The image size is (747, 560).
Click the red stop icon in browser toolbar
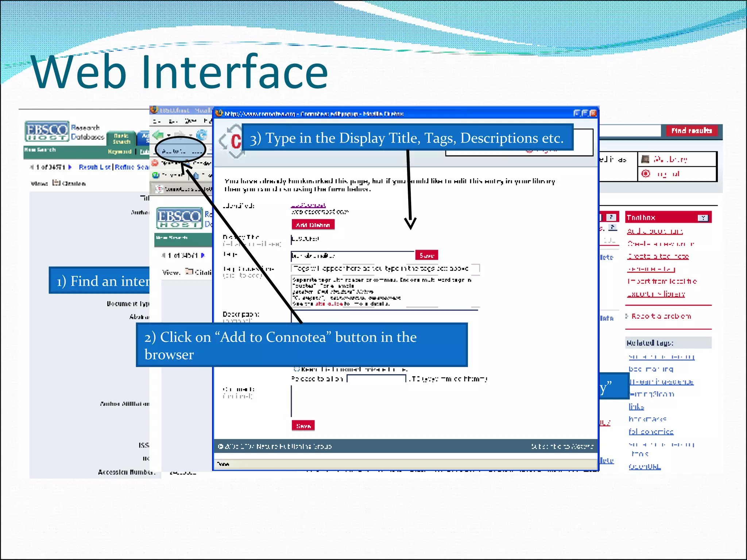click(155, 163)
